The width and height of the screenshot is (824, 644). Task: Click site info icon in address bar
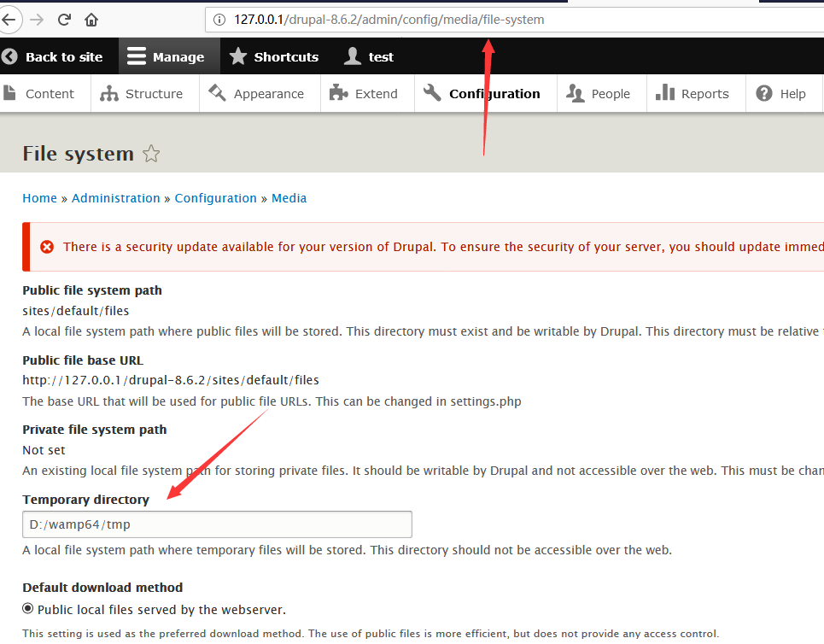(219, 20)
